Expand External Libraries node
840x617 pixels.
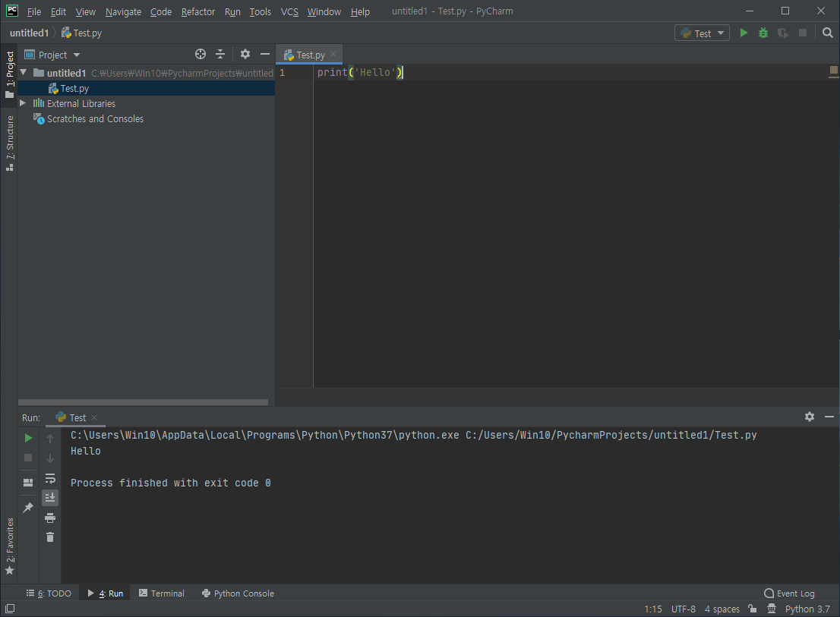click(x=23, y=103)
